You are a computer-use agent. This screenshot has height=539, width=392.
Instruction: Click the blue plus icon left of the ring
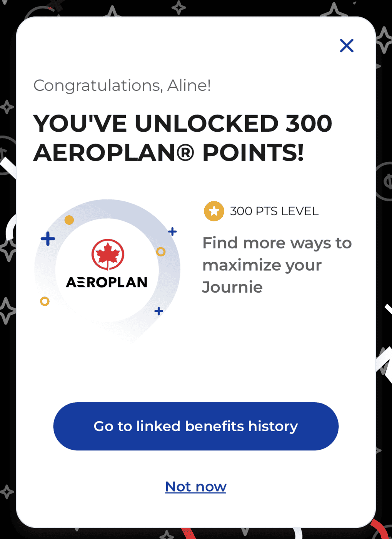47,238
